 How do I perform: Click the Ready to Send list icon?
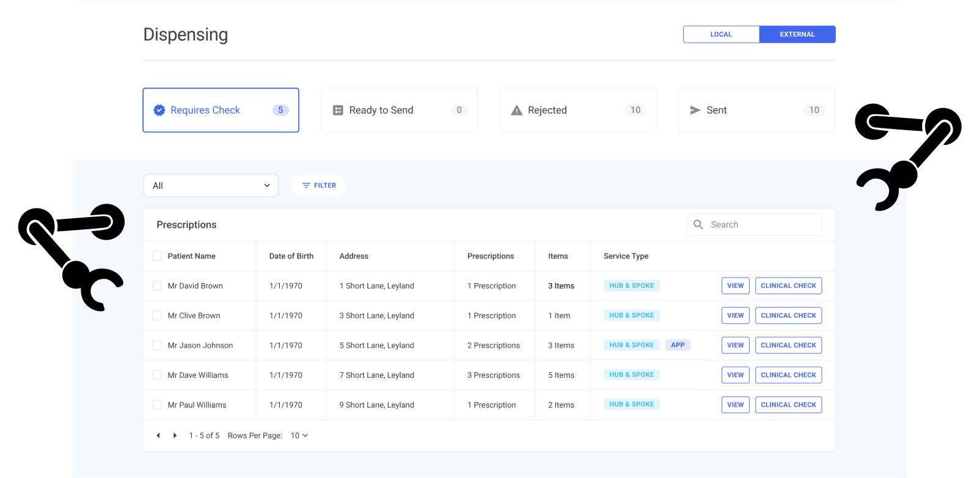[338, 110]
